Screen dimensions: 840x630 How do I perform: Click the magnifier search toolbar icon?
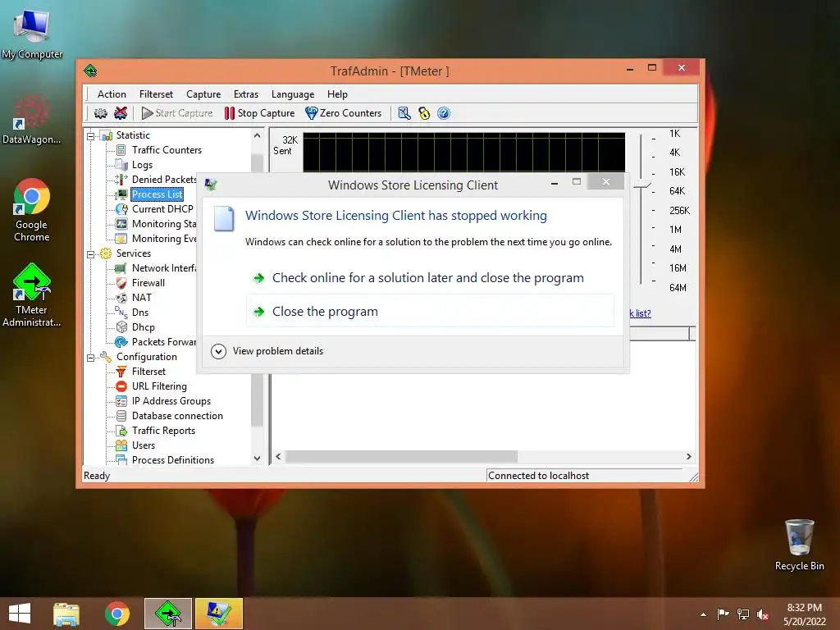[404, 113]
